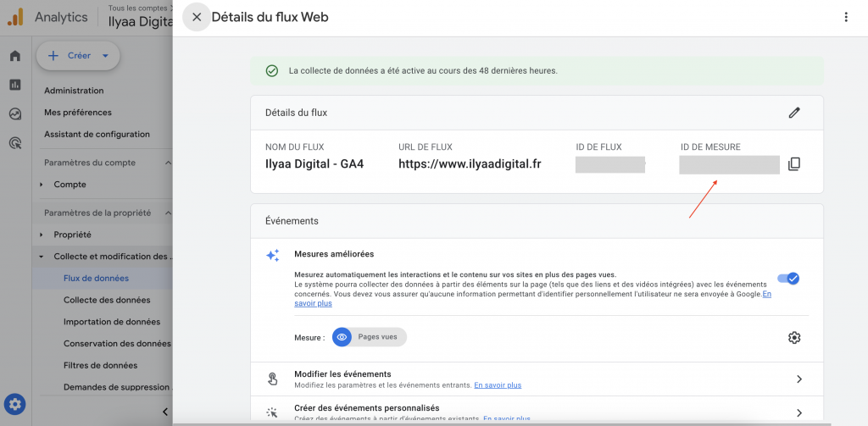The height and width of the screenshot is (426, 868).
Task: Go to Home icon in left rail
Action: (15, 57)
